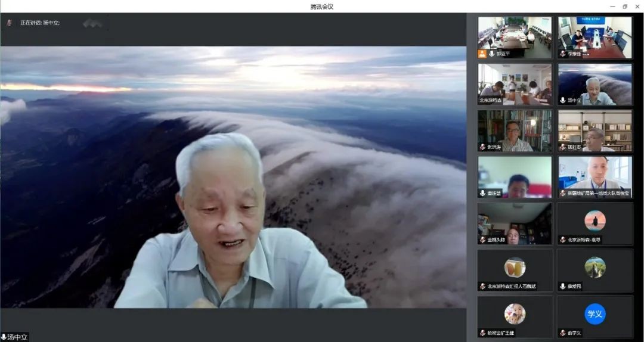This screenshot has width=644, height=342.
Task: Click the blue 学义 avatar circle
Action: click(595, 313)
